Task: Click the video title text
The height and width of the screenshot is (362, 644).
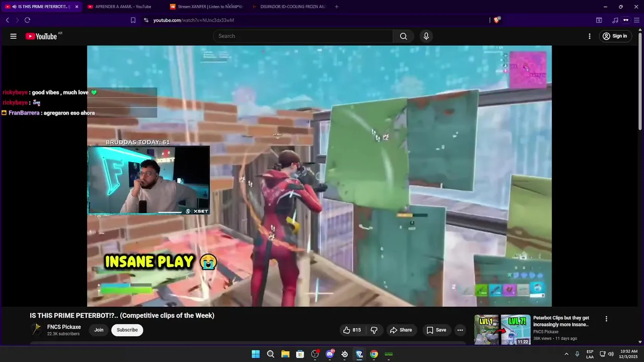Action: click(x=122, y=316)
